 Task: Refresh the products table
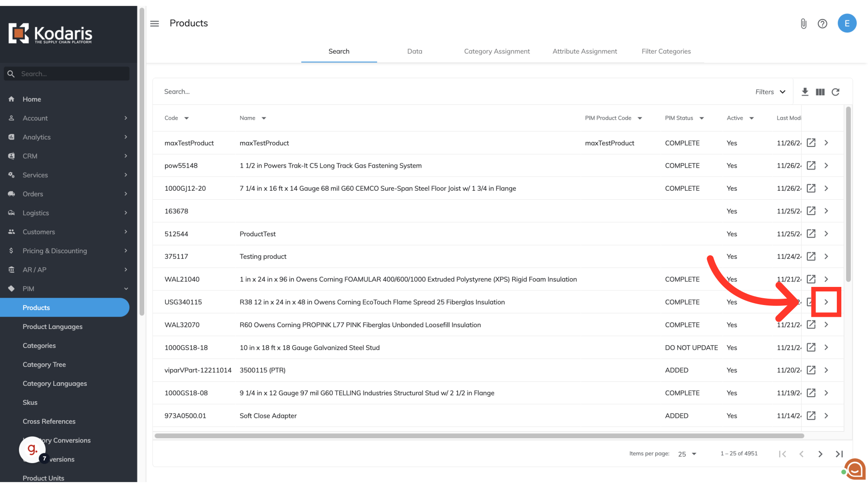coord(835,92)
